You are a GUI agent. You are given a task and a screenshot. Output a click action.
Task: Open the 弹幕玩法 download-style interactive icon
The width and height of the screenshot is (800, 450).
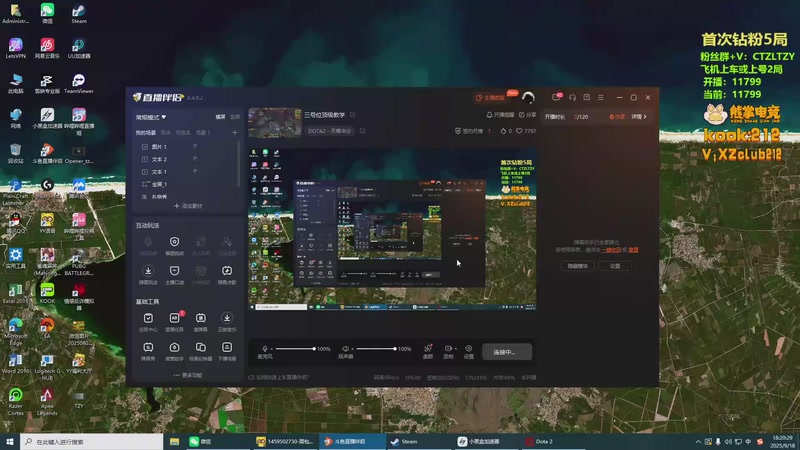coord(148,274)
